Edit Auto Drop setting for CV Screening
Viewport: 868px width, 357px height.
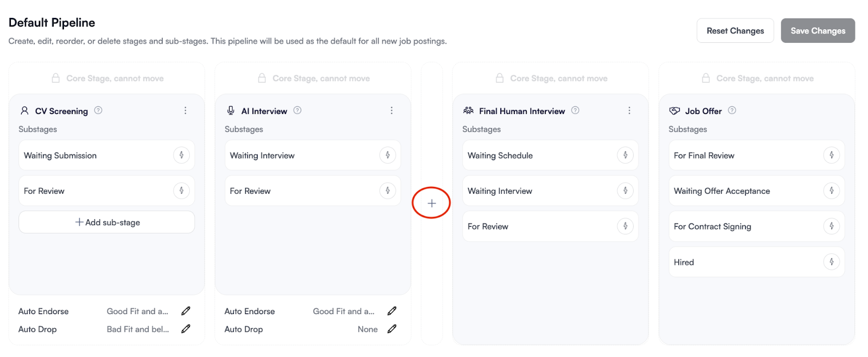coord(186,329)
